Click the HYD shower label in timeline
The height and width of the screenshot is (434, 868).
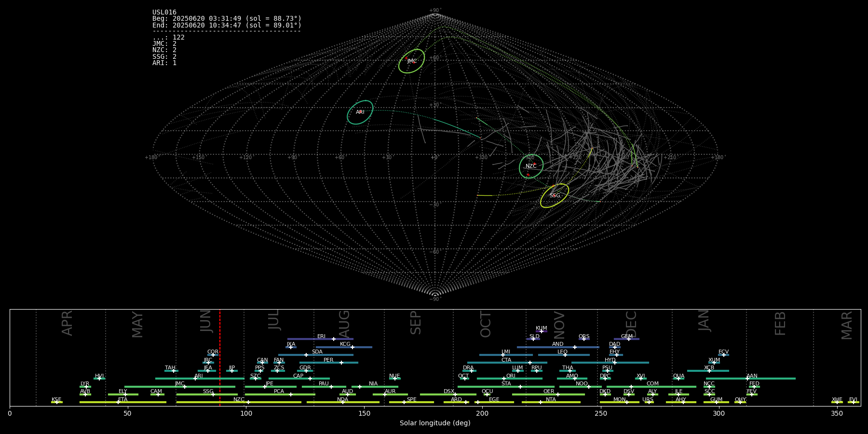pos(610,360)
